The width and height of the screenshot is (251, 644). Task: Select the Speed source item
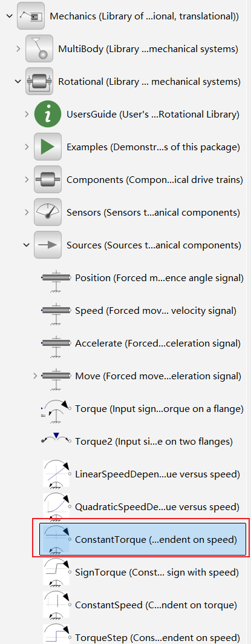pos(139,311)
